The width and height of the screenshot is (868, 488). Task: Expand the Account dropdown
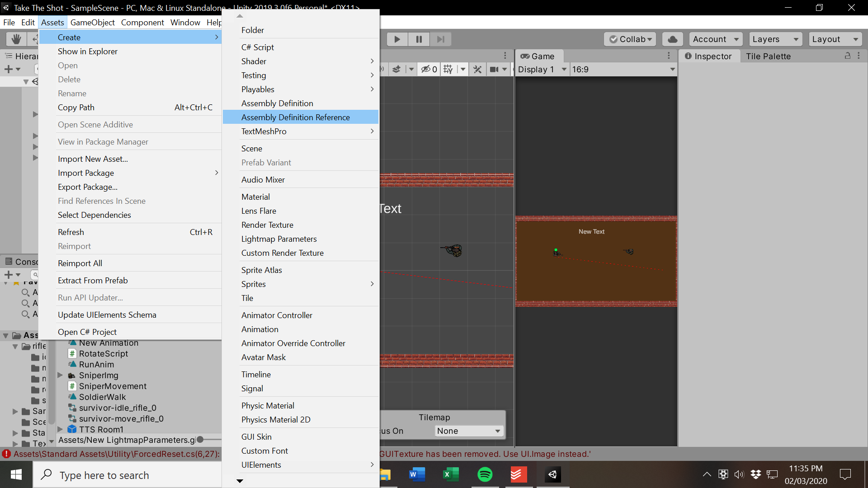[714, 39]
